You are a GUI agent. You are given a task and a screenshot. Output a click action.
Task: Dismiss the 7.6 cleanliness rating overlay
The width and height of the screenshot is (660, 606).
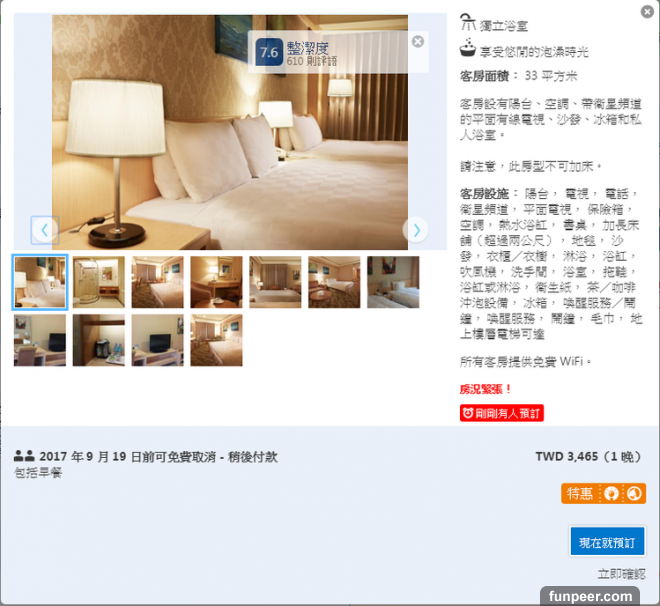[x=418, y=42]
